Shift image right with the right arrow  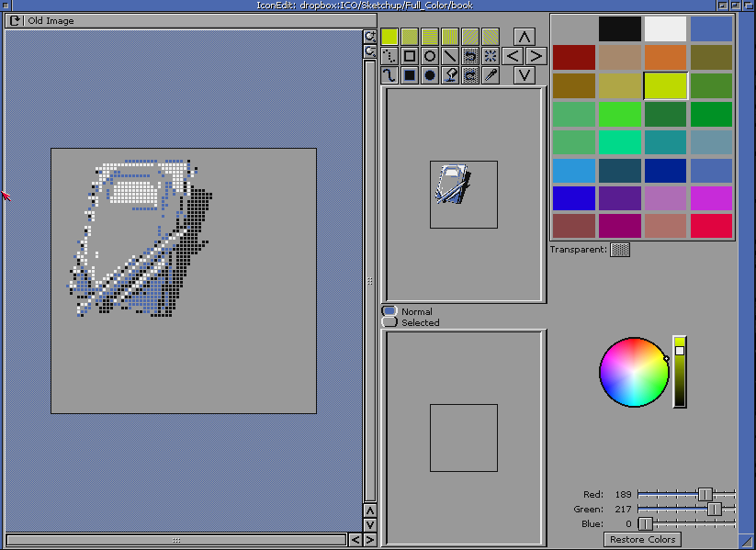(536, 56)
